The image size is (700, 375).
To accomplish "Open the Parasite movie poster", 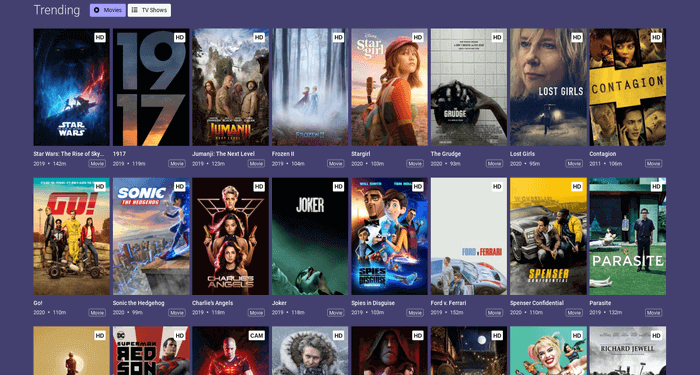I will [628, 236].
